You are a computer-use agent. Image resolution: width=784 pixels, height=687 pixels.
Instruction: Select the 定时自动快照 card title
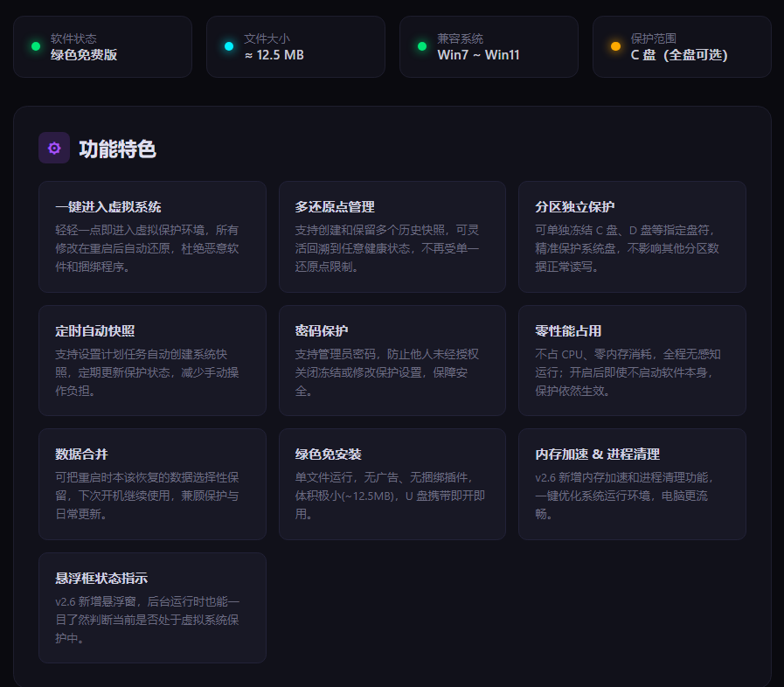pyautogui.click(x=94, y=331)
